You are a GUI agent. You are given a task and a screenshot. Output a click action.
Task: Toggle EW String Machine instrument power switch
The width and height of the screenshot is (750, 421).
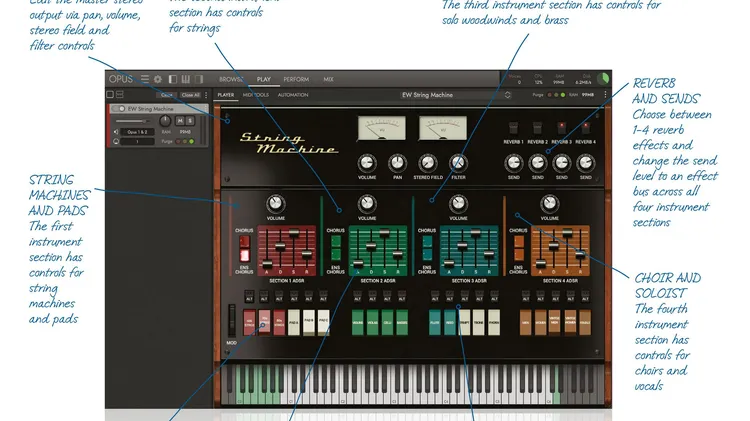pos(119,109)
